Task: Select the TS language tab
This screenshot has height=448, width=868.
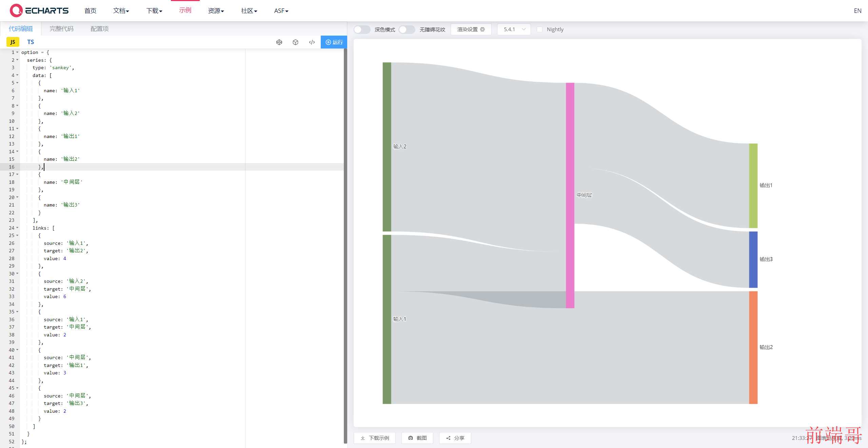Action: tap(31, 42)
